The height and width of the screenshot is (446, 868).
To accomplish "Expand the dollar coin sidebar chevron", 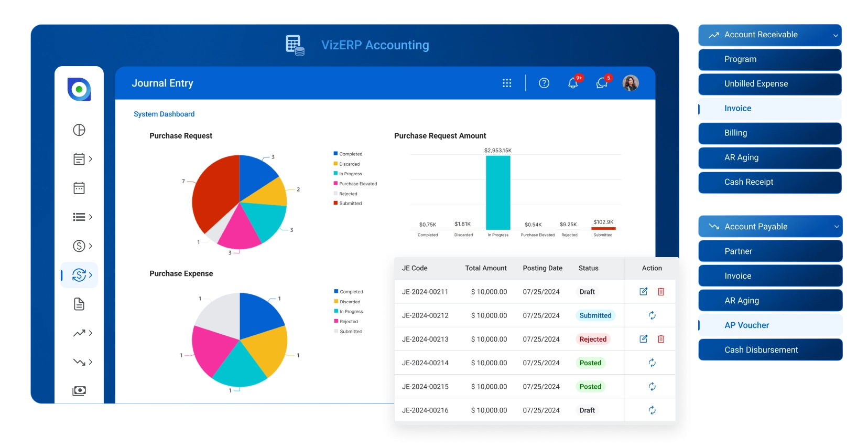I will [91, 246].
